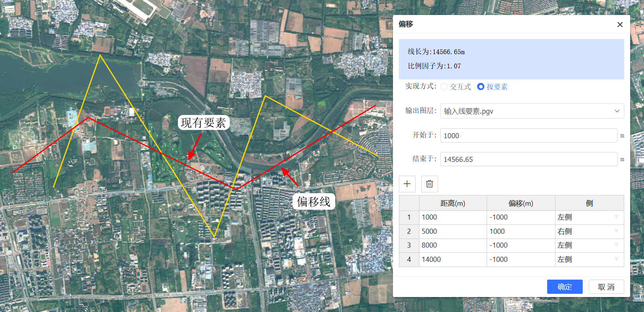Expand side dropdown in row 3

click(616, 245)
